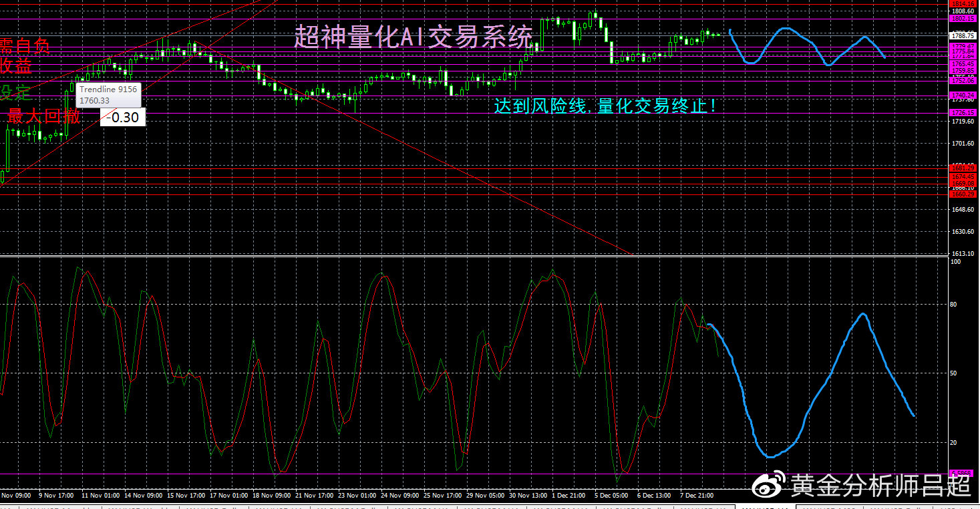
Task: Click the '6 Dec 13:00' time axis label
Action: point(654,496)
